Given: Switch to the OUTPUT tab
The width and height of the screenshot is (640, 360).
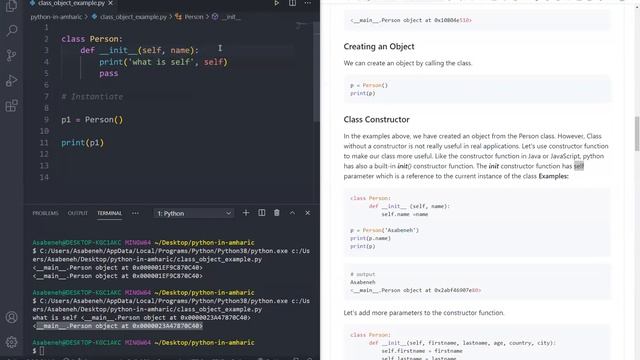Looking at the screenshot, I should tap(78, 213).
